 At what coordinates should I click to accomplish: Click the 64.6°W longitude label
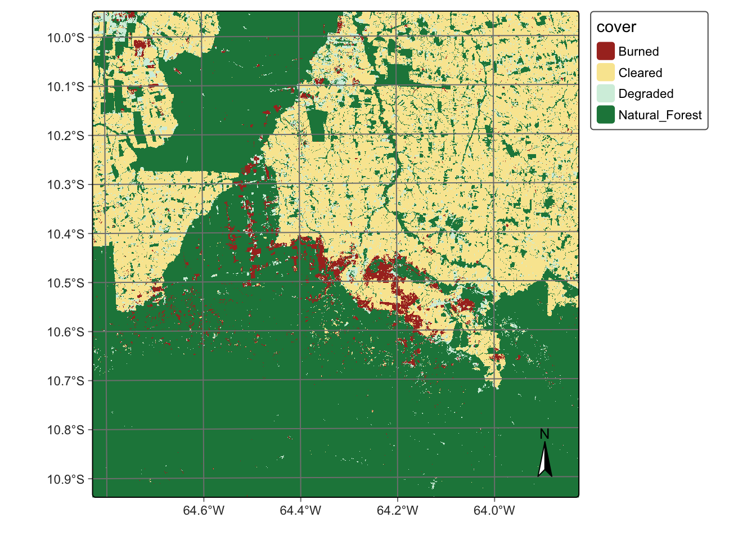tap(203, 511)
